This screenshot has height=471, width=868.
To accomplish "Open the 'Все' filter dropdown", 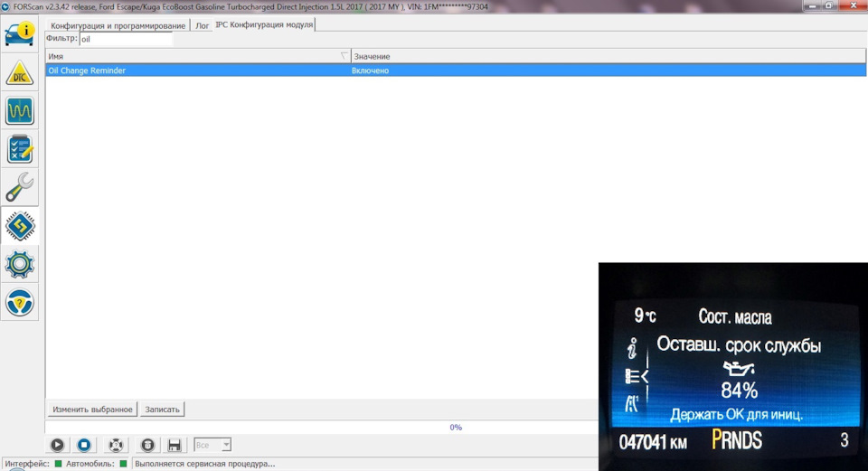I will point(212,445).
